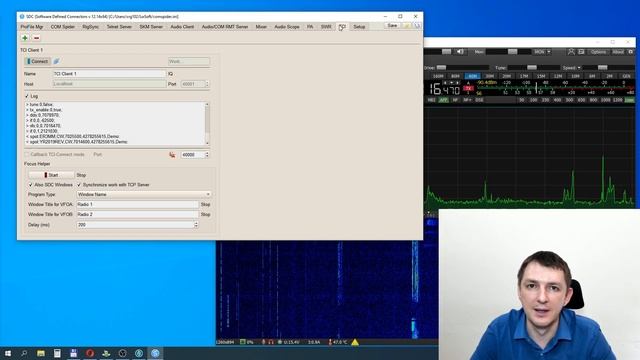Open the Calculator taskbar icon
Viewport: 640px width, 360px height.
pyautogui.click(x=57, y=353)
